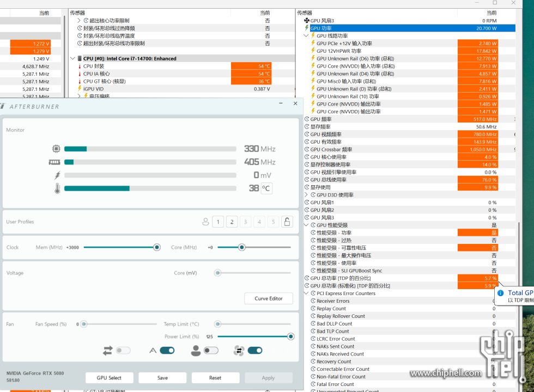Collapse PCI Express Error Counters group
The height and width of the screenshot is (392, 534).
[x=306, y=293]
